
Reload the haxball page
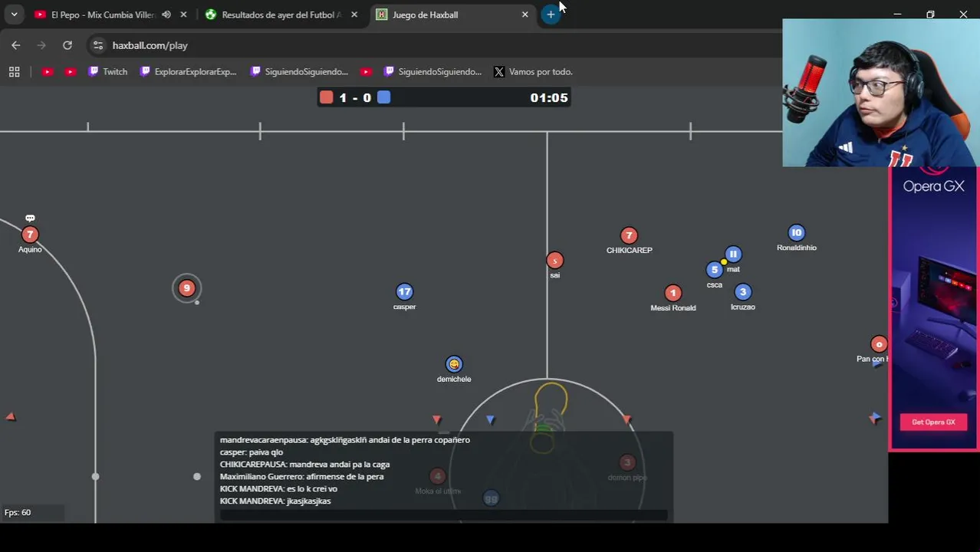click(x=67, y=45)
